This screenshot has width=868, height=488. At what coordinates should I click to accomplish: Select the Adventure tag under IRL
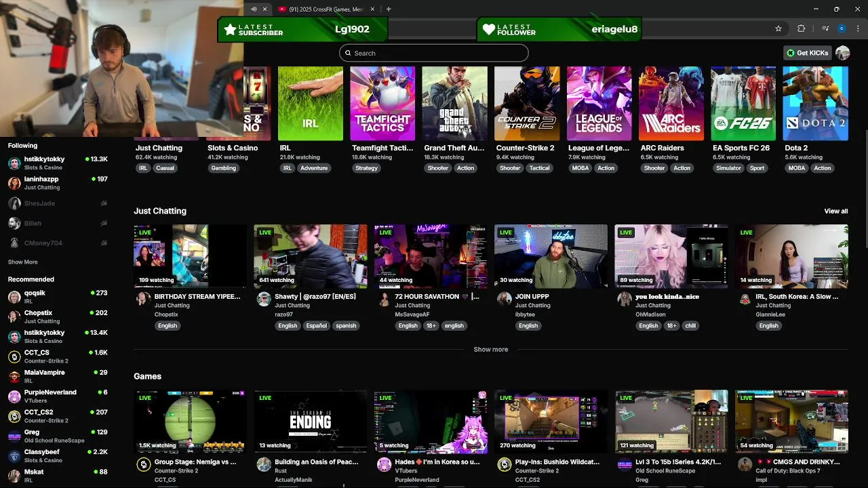pos(314,168)
